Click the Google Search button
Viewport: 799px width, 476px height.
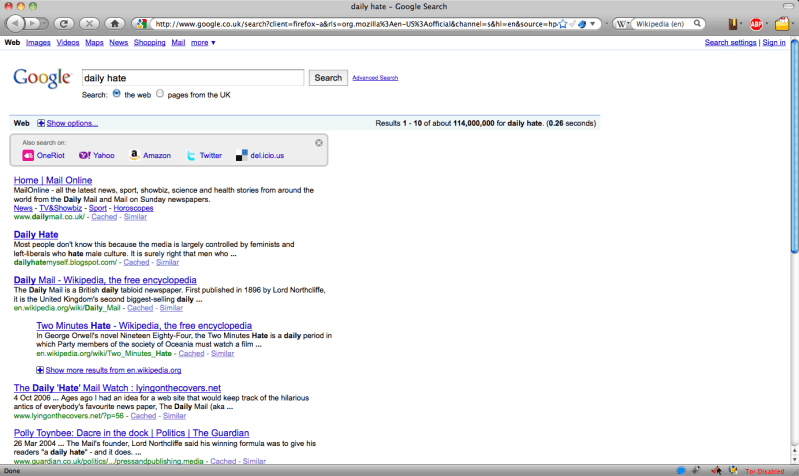coord(327,77)
